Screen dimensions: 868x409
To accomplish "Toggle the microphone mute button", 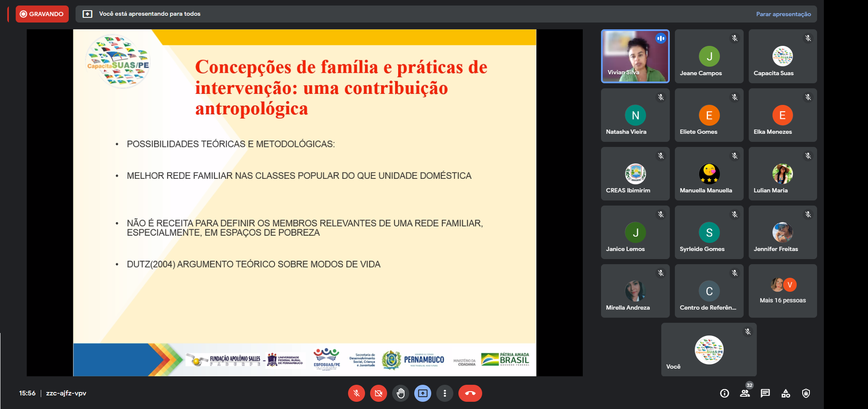I will pos(357,393).
